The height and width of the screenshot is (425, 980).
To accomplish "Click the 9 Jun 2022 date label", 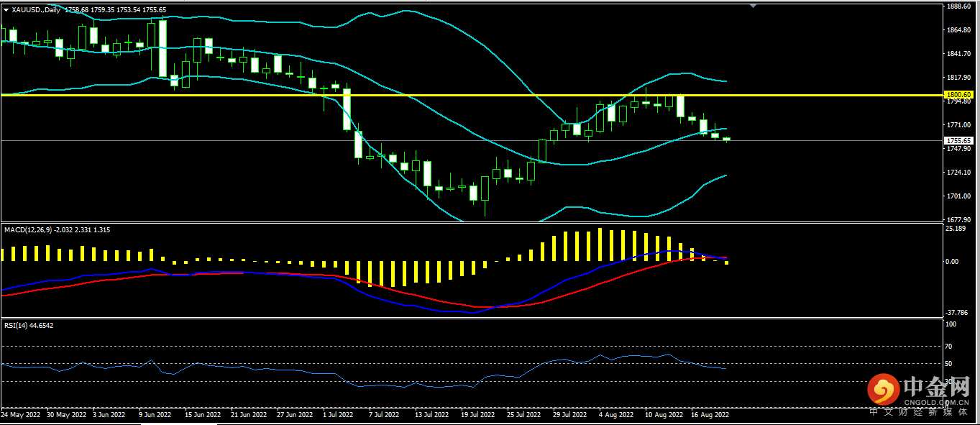I will tap(155, 415).
